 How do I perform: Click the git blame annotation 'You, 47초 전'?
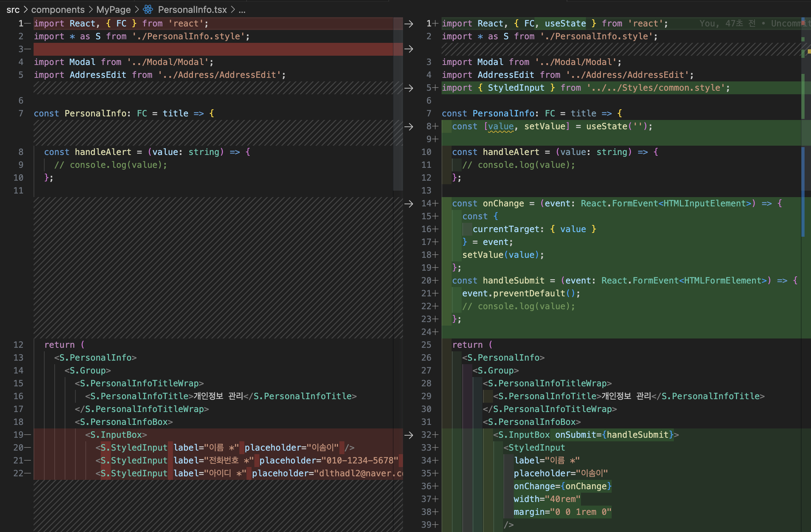[x=727, y=24]
